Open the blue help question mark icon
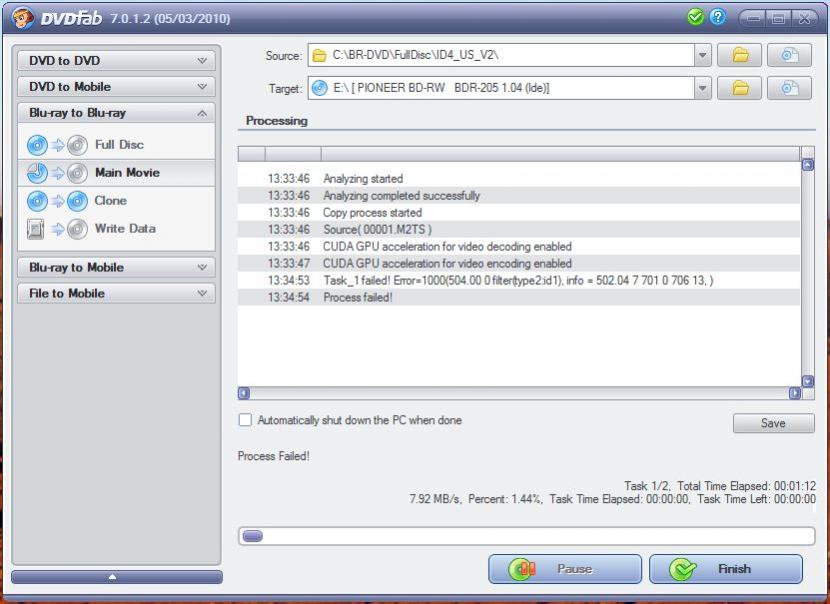Viewport: 830px width, 604px height. [x=718, y=17]
